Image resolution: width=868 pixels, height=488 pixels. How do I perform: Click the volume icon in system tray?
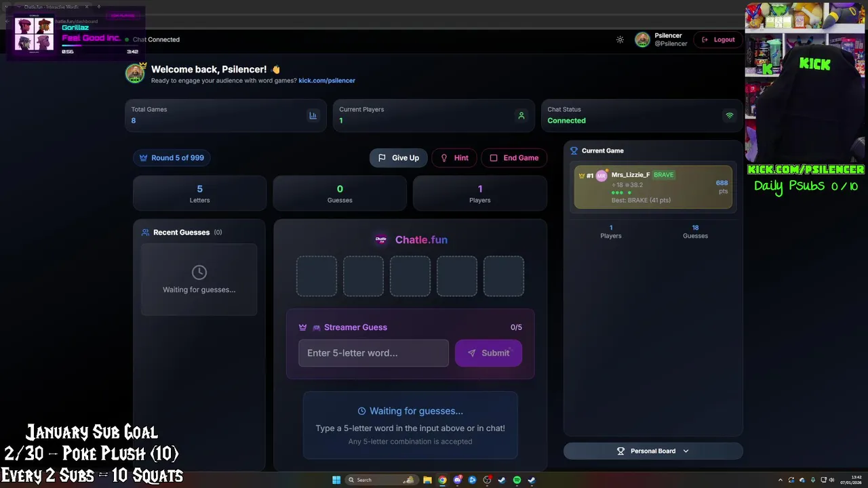coord(831,480)
